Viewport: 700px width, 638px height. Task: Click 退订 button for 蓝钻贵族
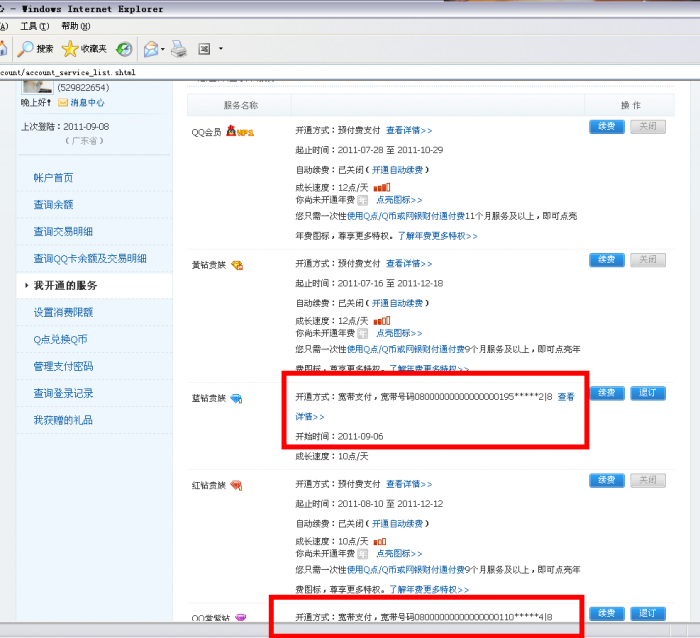click(648, 393)
